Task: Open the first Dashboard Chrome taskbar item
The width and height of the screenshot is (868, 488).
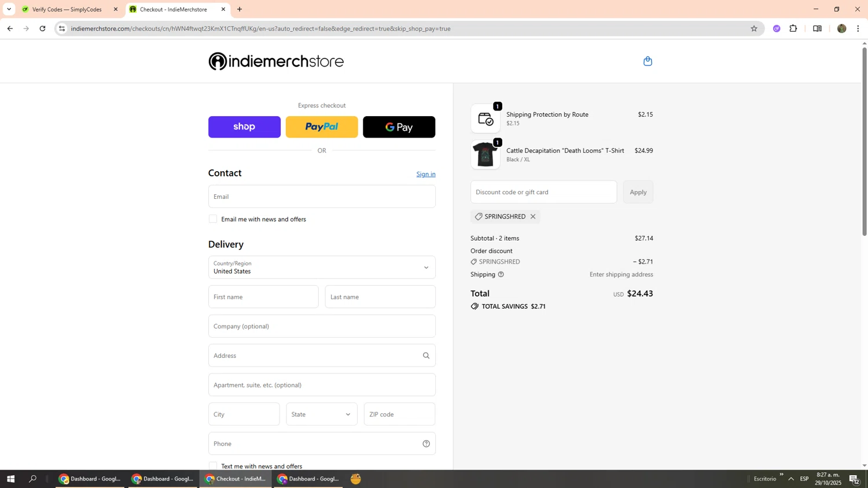Action: 90,479
